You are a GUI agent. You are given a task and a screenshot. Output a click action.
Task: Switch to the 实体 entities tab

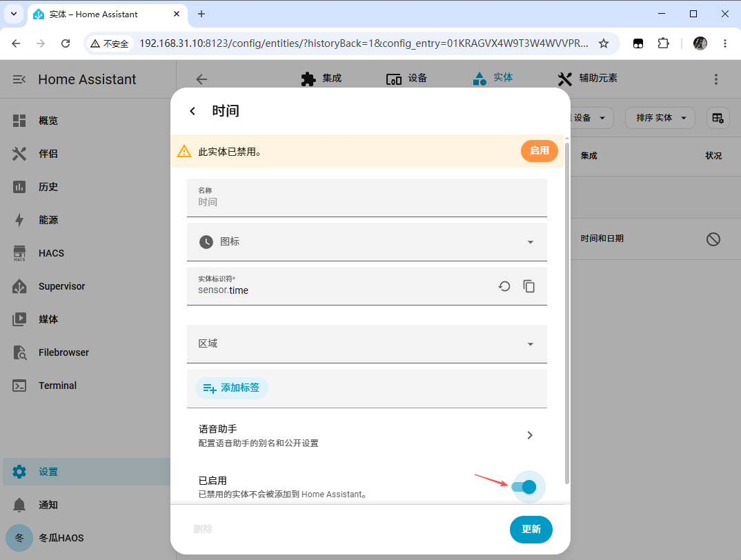coord(493,78)
